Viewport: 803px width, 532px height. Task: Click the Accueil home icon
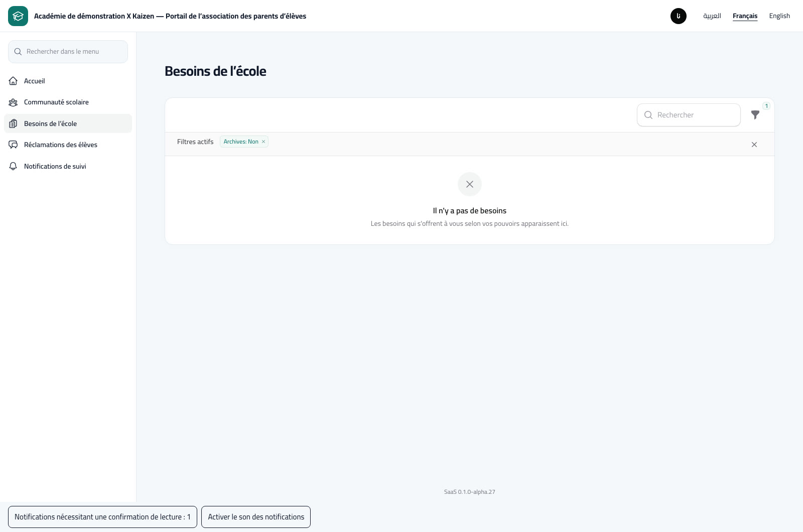click(x=14, y=81)
